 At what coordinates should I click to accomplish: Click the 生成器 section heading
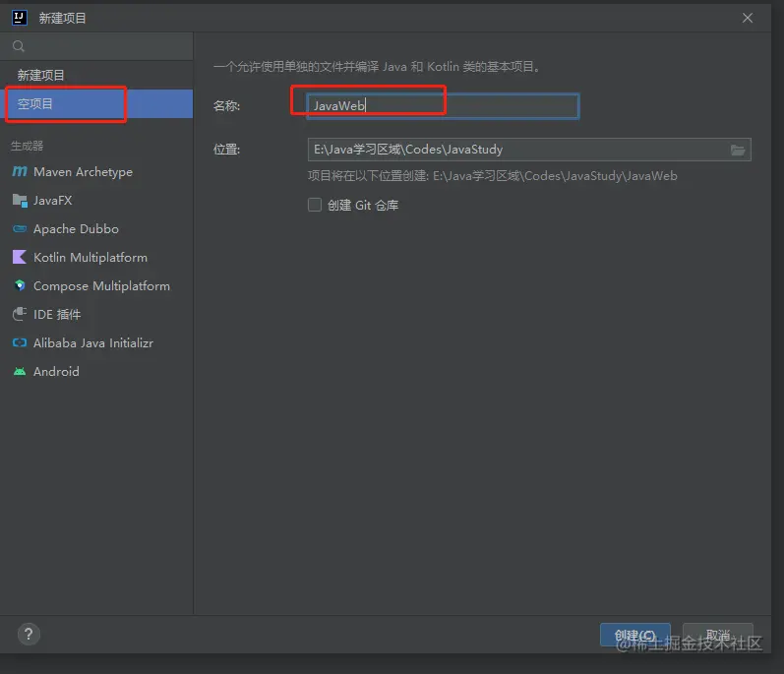27,146
